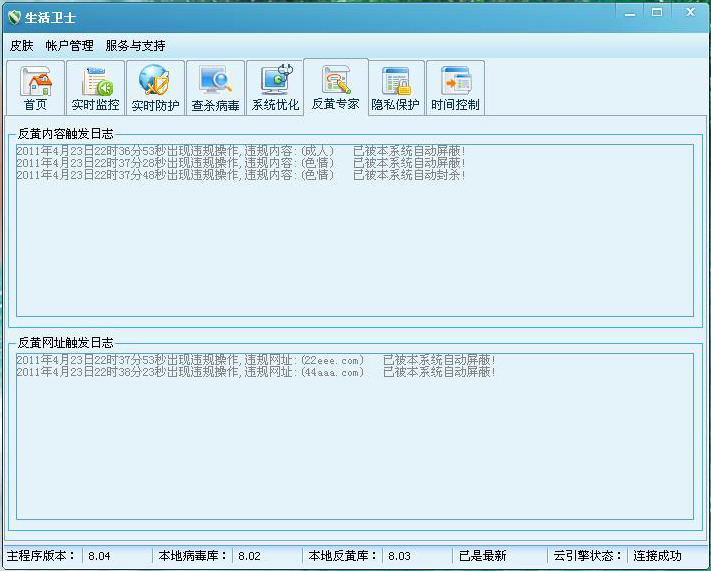Open the 实时防护 shield protection icon
711x571 pixels.
tap(155, 88)
